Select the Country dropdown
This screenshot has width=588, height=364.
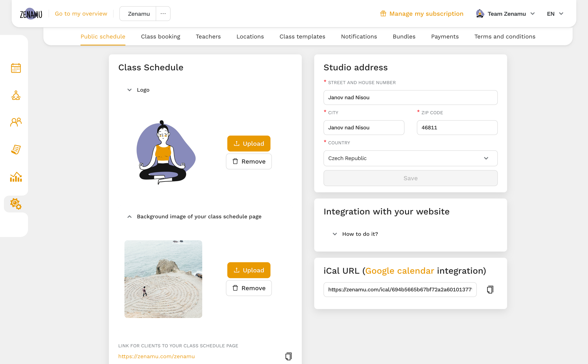pos(411,158)
